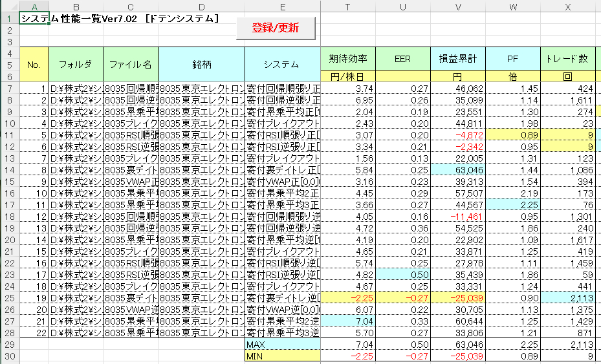Select the EER header cell
The height and width of the screenshot is (364, 601).
point(403,59)
